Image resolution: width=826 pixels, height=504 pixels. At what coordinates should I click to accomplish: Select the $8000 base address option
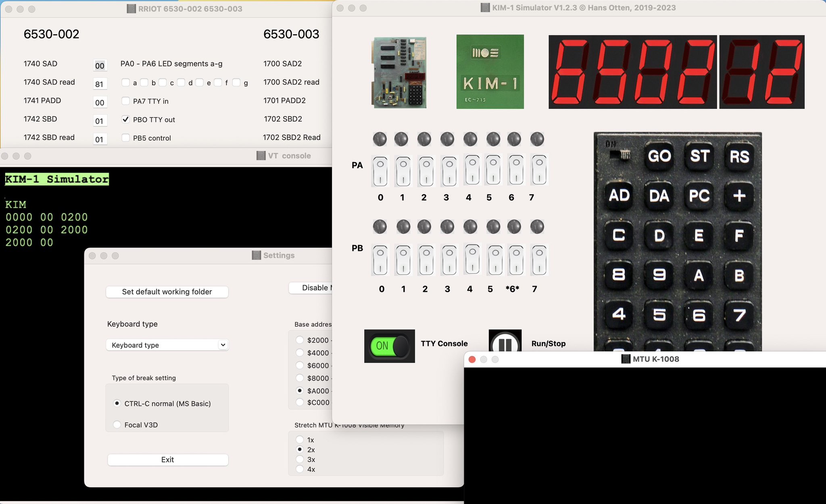coord(300,378)
